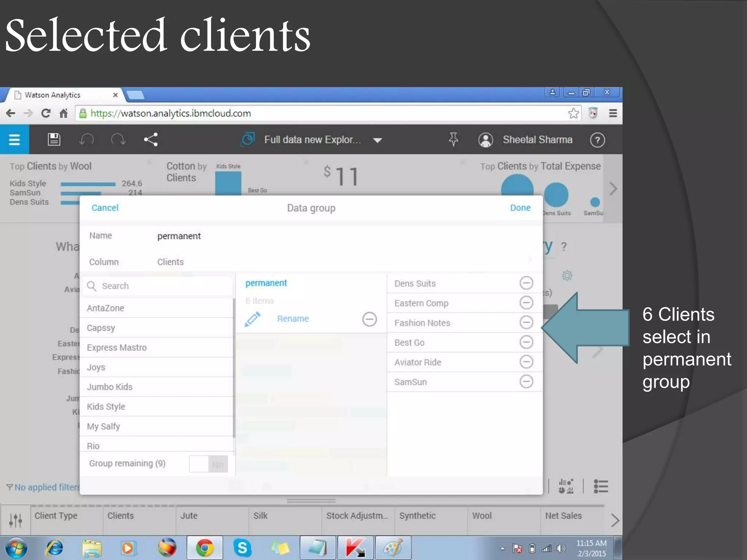
Task: Remove Fashion Notes from permanent group
Action: point(526,322)
